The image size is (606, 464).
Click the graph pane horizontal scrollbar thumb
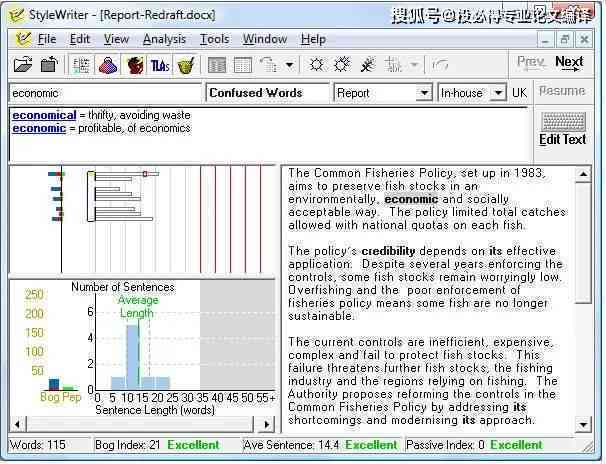140,424
